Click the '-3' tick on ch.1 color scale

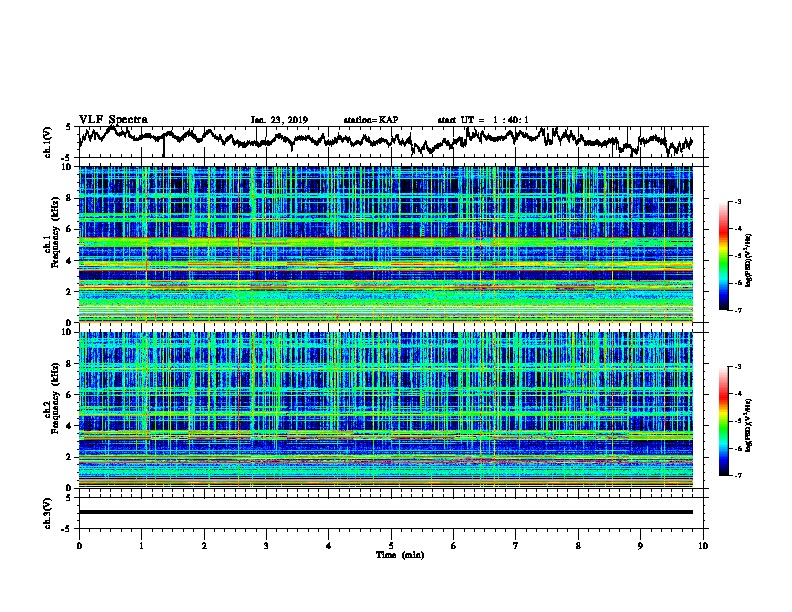click(738, 202)
